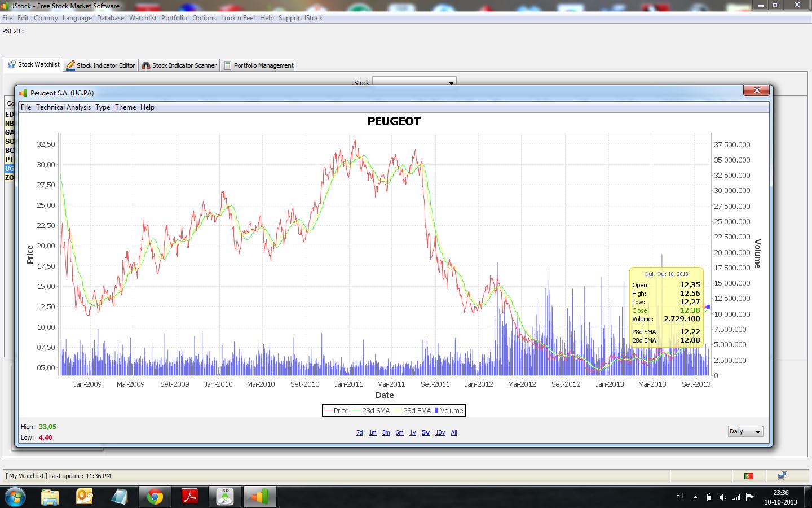The height and width of the screenshot is (508, 812).
Task: Click the Portugal flag icon in status bar
Action: click(749, 476)
